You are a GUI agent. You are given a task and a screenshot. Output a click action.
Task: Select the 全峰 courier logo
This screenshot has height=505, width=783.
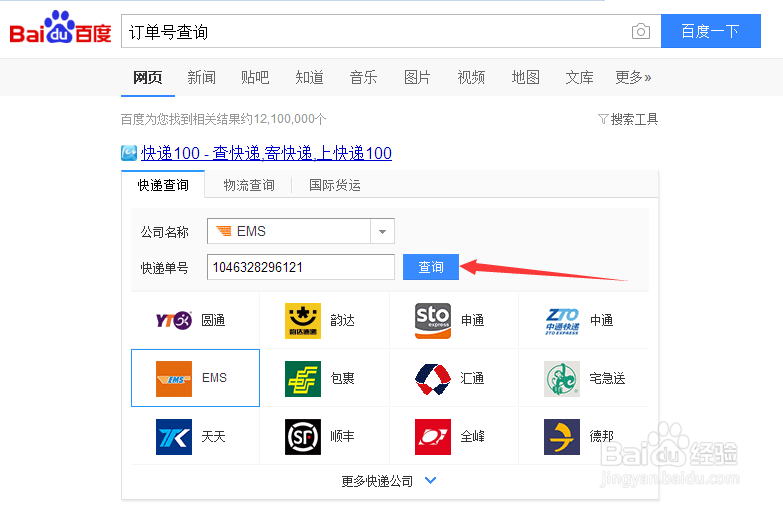pos(433,437)
